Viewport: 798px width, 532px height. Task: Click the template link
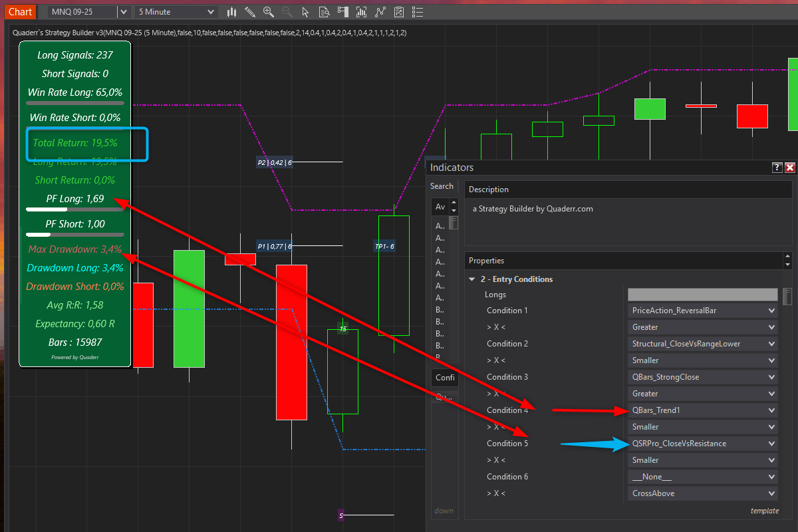point(764,511)
